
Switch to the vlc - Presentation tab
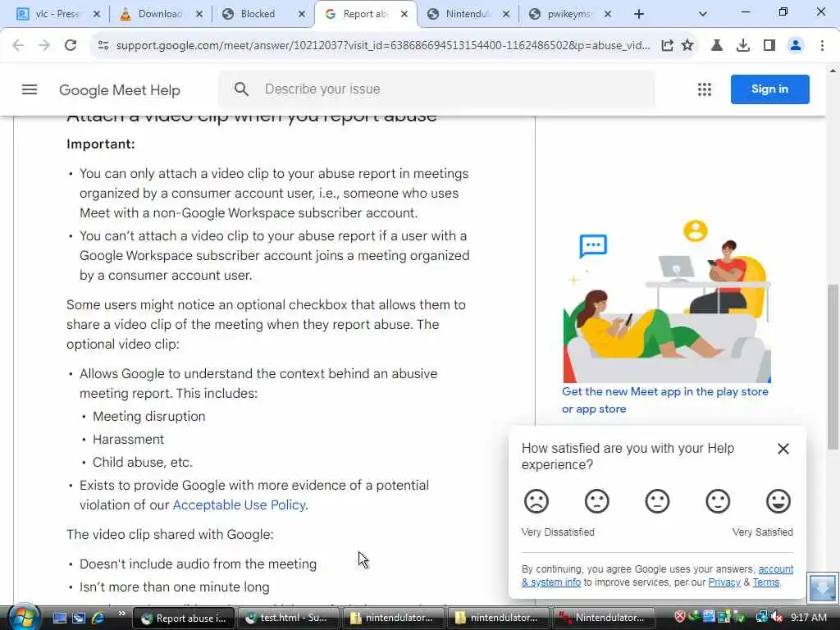57,14
